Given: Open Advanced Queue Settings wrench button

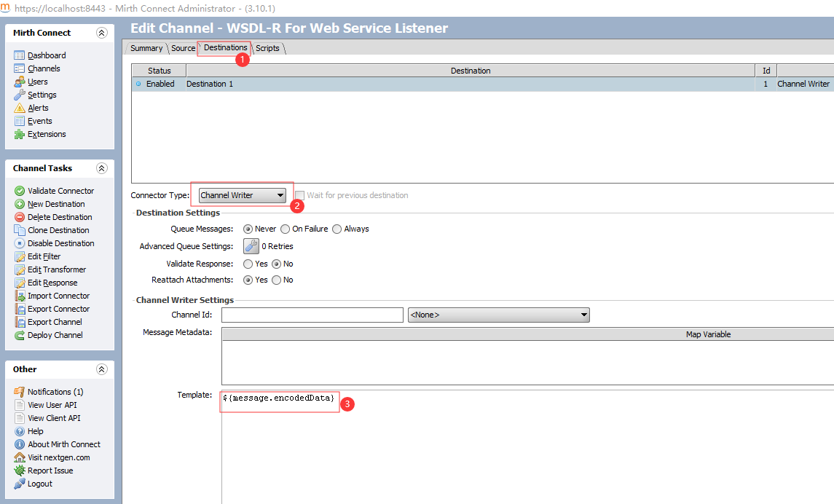Looking at the screenshot, I should pyautogui.click(x=251, y=246).
